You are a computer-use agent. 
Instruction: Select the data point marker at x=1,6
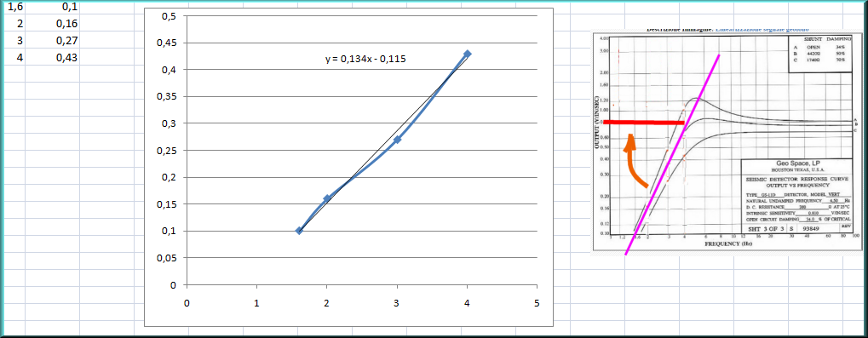(299, 231)
